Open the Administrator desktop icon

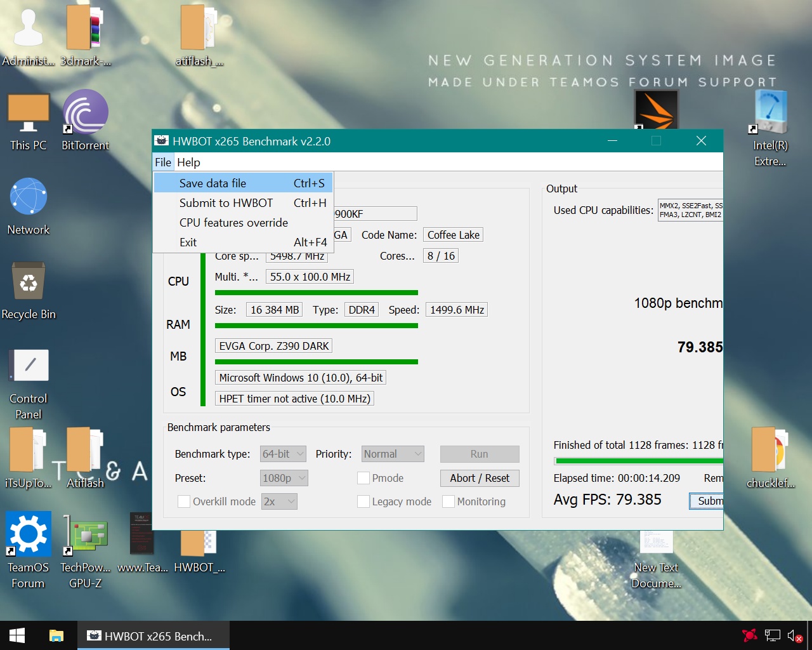pyautogui.click(x=28, y=35)
